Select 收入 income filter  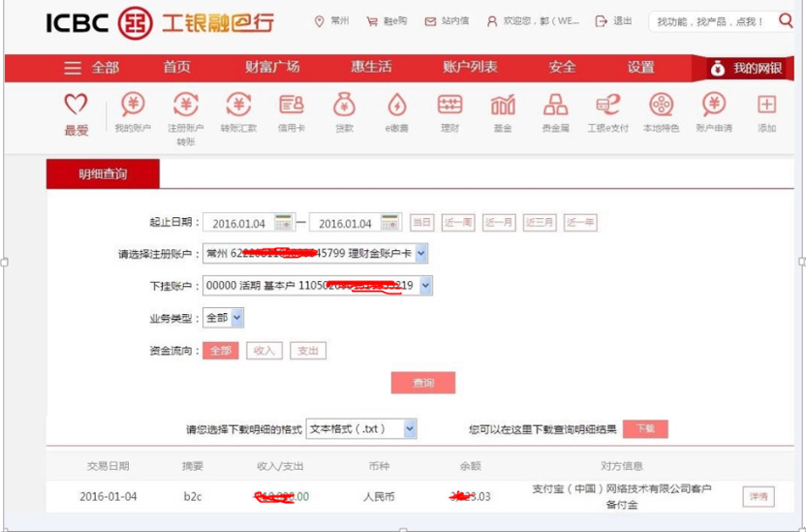pos(264,351)
